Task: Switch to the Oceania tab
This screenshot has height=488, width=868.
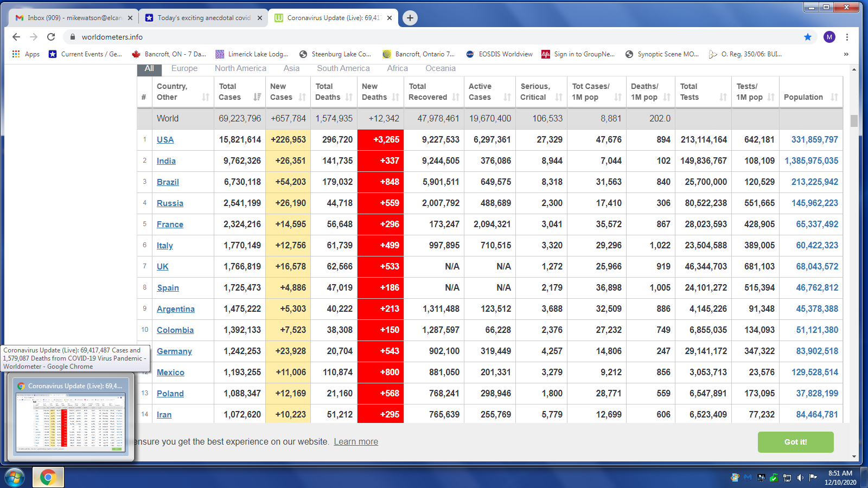Action: pyautogui.click(x=441, y=68)
